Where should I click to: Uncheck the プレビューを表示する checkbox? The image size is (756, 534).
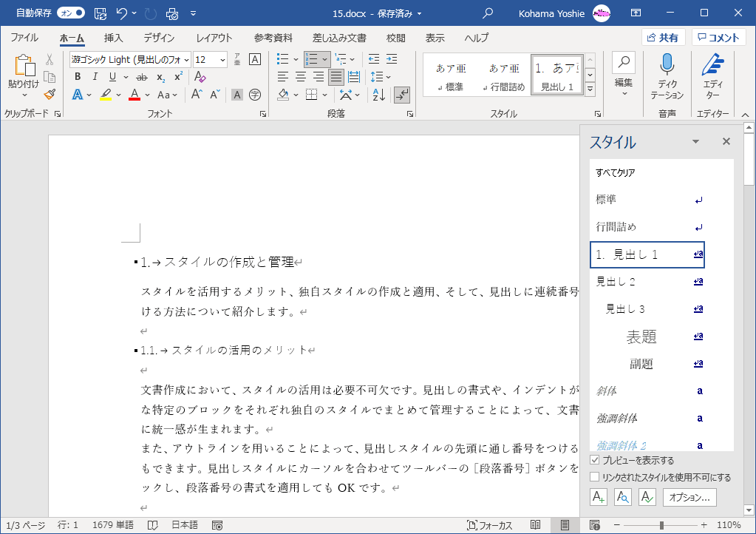tap(595, 460)
